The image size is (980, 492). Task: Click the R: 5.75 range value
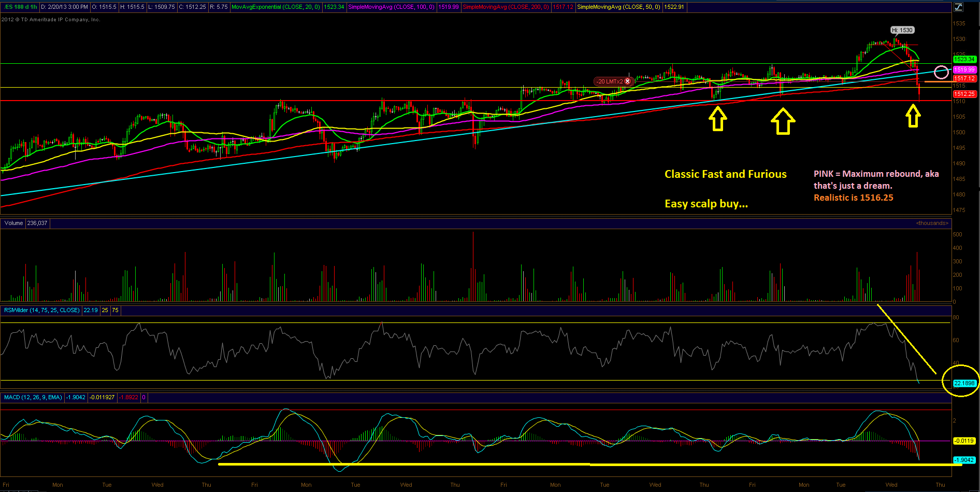coord(219,7)
